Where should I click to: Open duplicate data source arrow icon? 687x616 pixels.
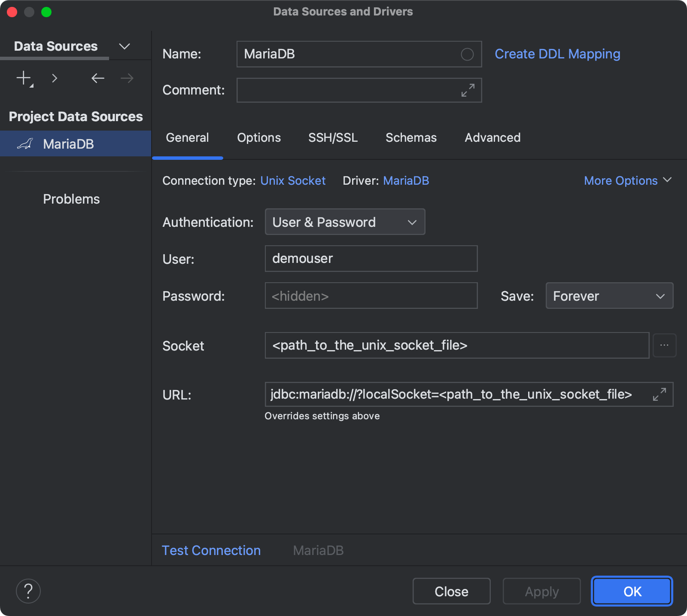[55, 78]
